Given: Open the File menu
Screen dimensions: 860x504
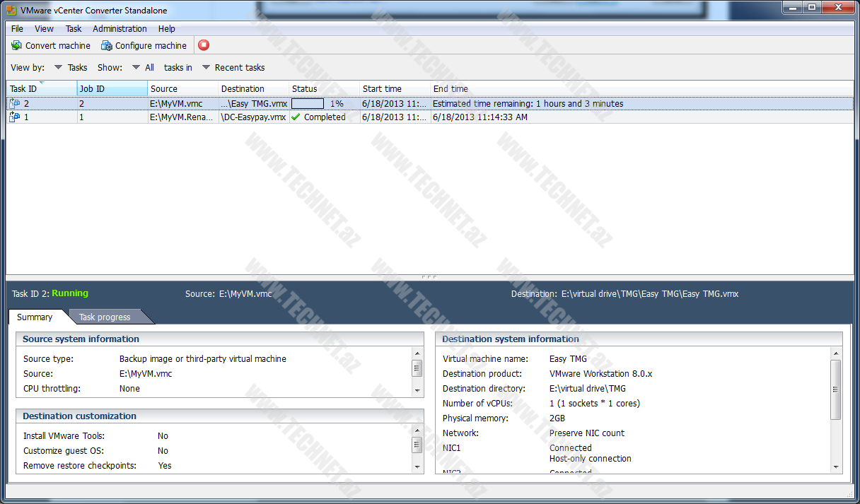Looking at the screenshot, I should coord(17,29).
